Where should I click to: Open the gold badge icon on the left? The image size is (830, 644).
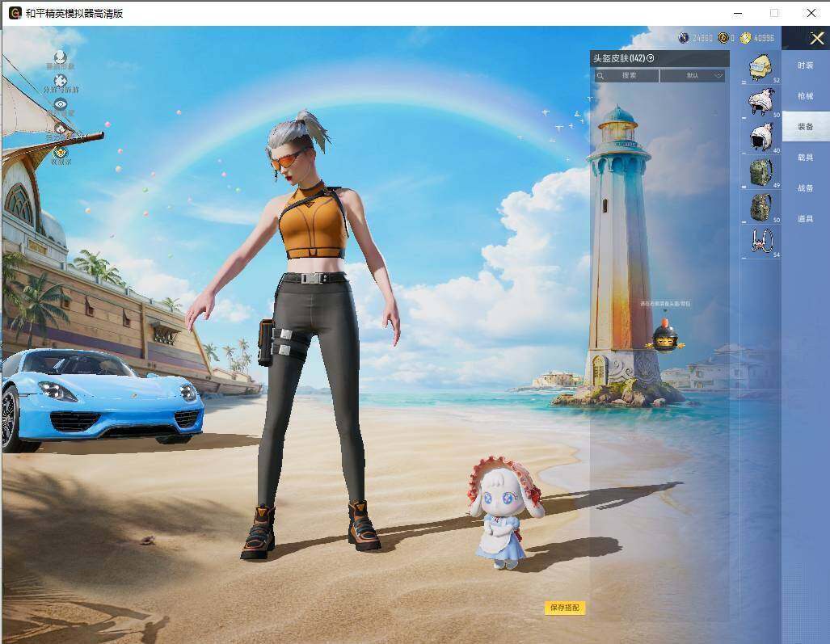coord(61,153)
